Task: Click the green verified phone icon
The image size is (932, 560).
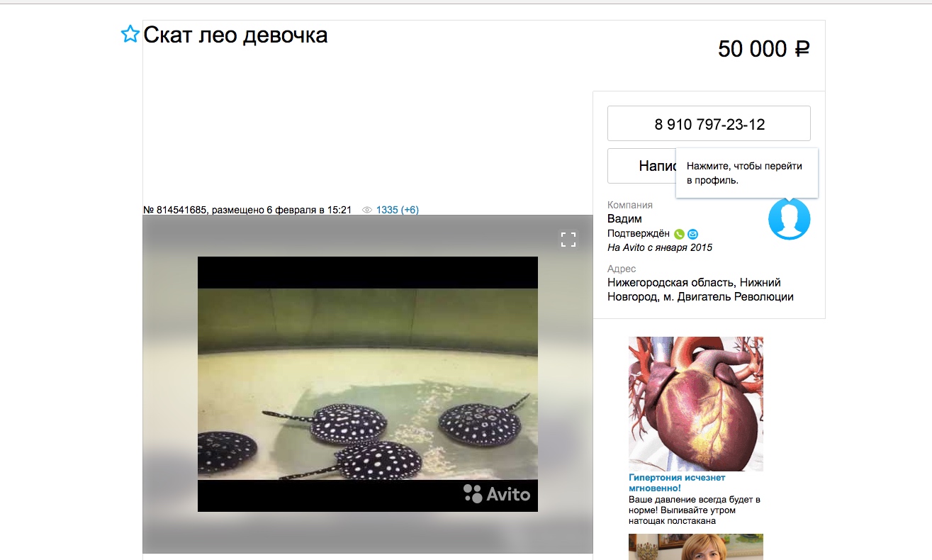Action: click(679, 234)
